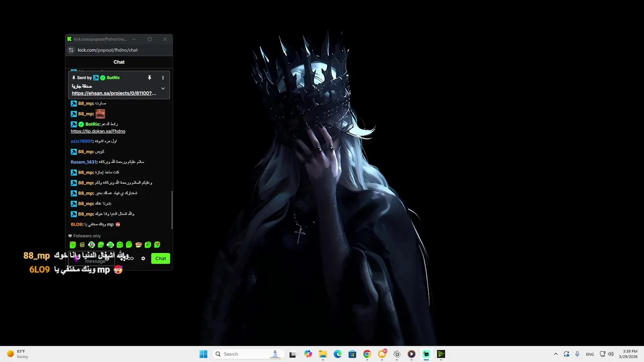Open the media player app on the taskbar
This screenshot has width=644, height=362.
pyautogui.click(x=412, y=354)
